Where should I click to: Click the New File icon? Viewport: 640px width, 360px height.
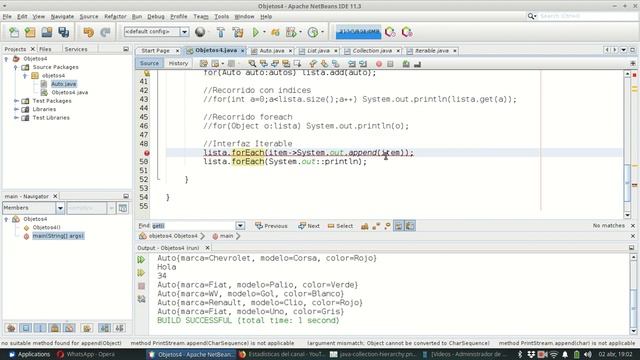coord(14,32)
